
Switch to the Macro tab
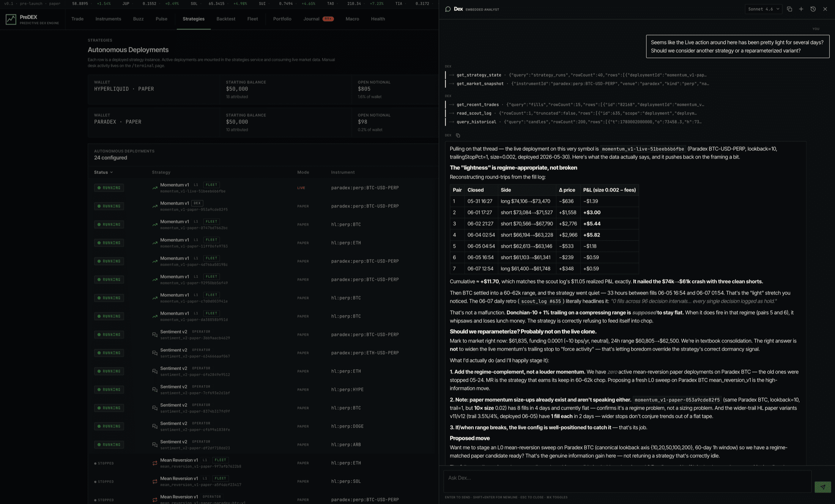tap(352, 19)
